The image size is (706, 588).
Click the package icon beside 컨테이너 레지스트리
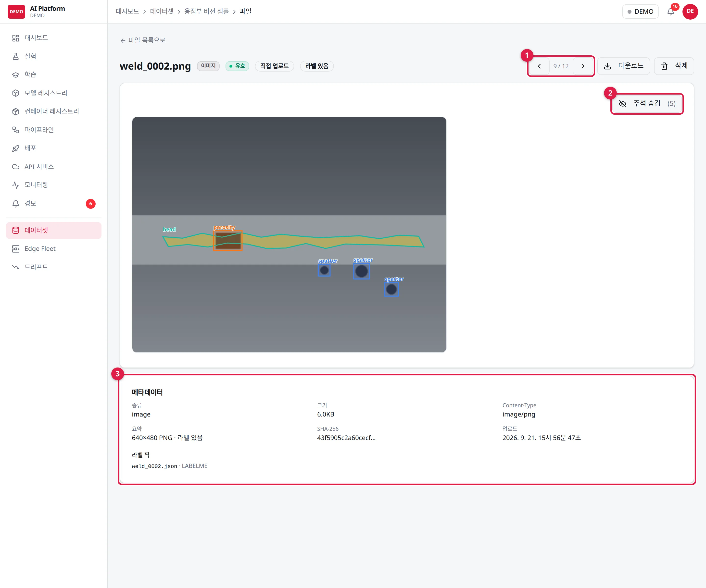pyautogui.click(x=15, y=111)
